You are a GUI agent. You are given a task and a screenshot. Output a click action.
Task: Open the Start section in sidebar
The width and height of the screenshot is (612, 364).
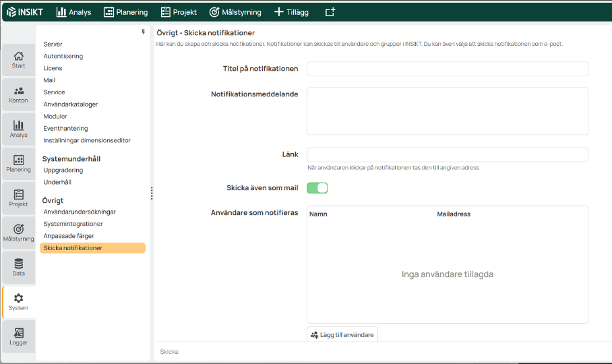click(18, 59)
